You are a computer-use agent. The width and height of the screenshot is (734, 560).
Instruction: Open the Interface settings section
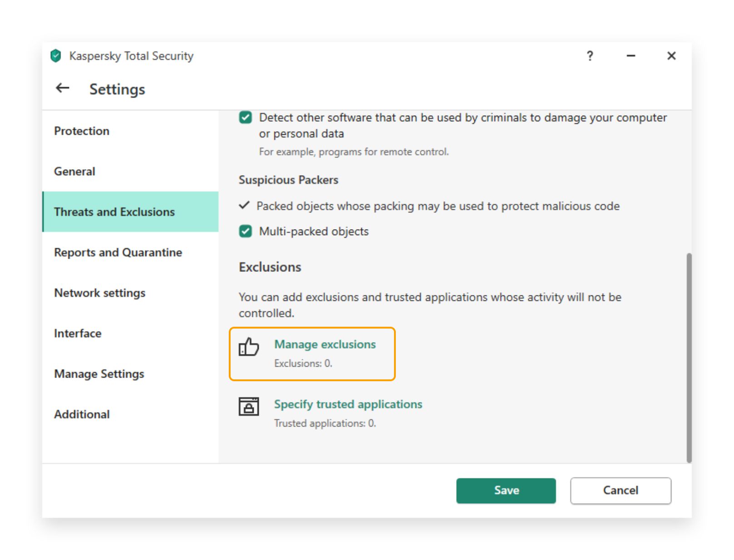point(131,333)
